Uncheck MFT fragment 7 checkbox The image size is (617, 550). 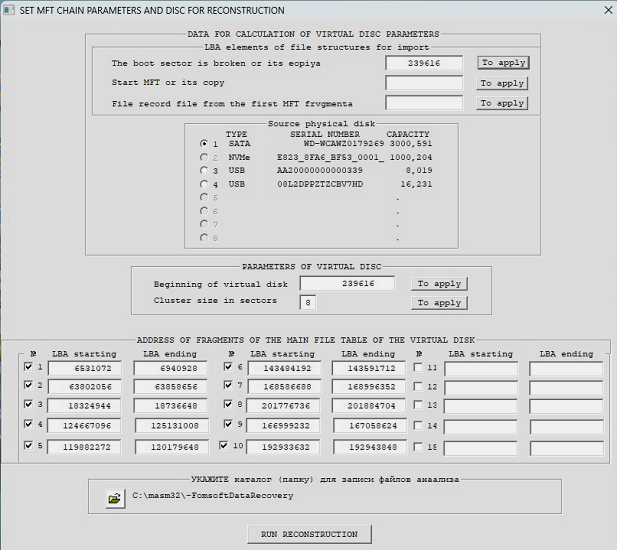pos(228,385)
